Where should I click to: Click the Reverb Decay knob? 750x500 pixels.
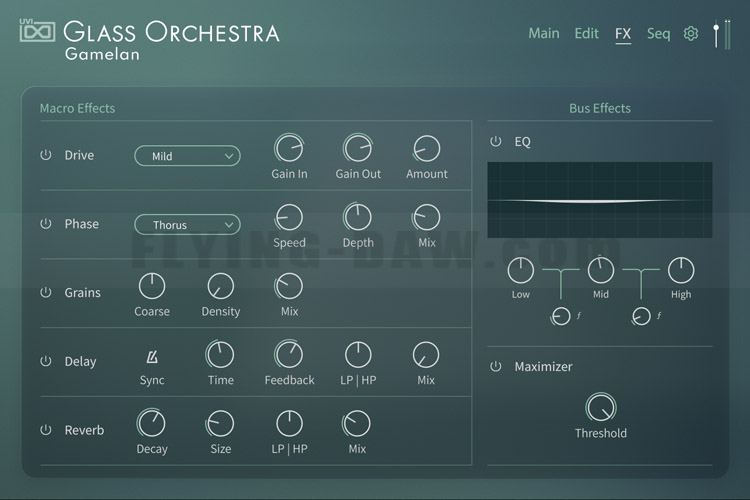click(152, 423)
